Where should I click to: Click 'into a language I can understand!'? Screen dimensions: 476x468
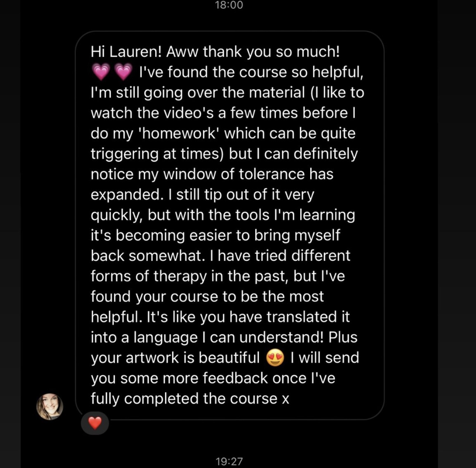point(208,338)
